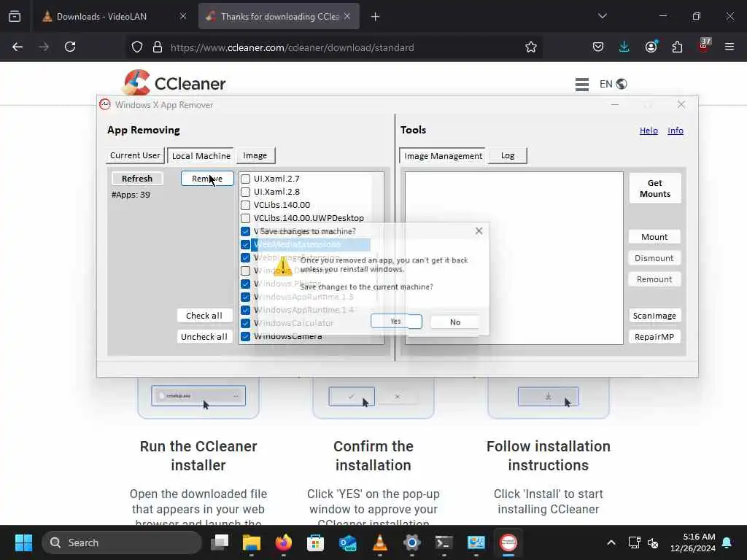Toggle the UI.Xaml.2.8 checkbox
This screenshot has width=747, height=560.
point(245,192)
